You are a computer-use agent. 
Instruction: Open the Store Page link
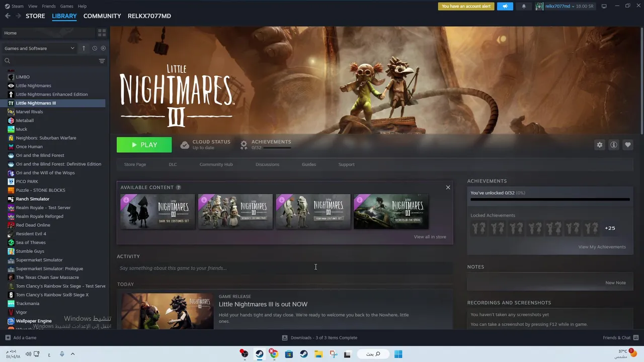coord(135,164)
